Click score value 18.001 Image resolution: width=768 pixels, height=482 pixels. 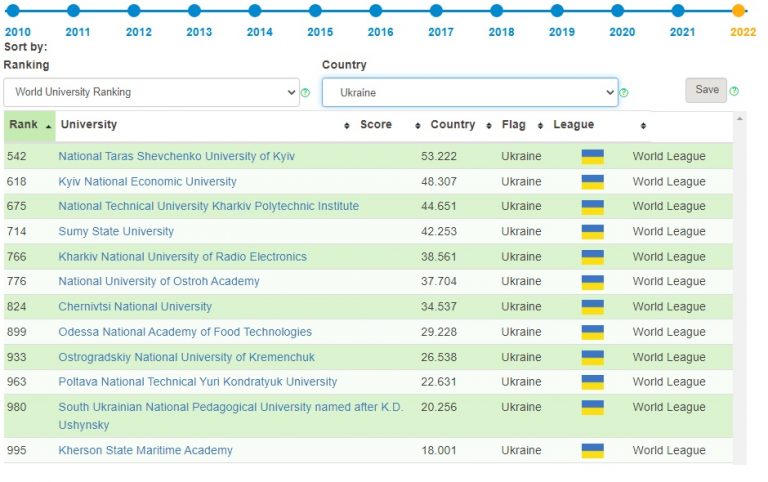[x=439, y=451]
